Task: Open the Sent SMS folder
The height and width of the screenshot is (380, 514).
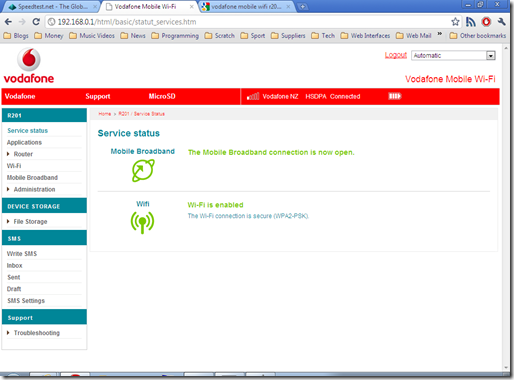Action: pyautogui.click(x=14, y=277)
